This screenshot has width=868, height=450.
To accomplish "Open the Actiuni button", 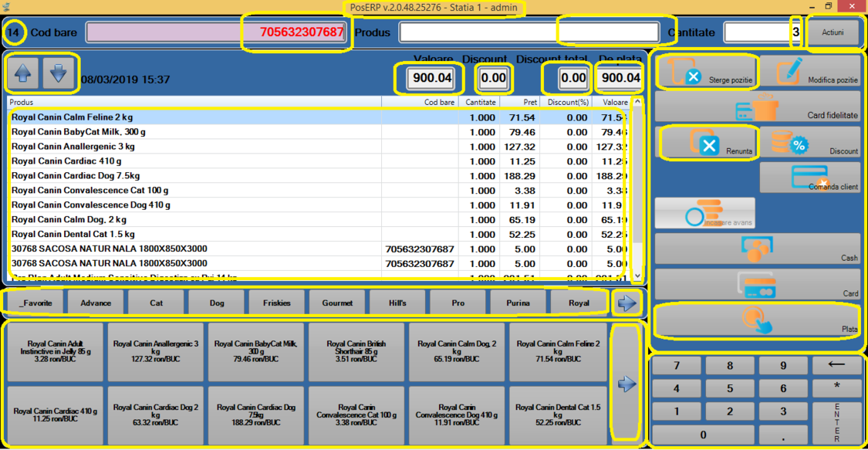I will [833, 33].
